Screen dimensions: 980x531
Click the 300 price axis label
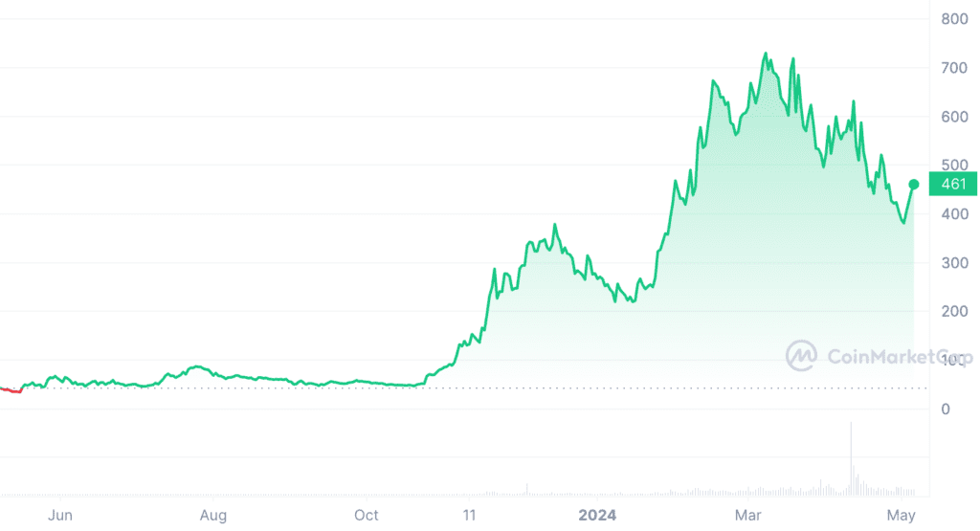click(953, 263)
